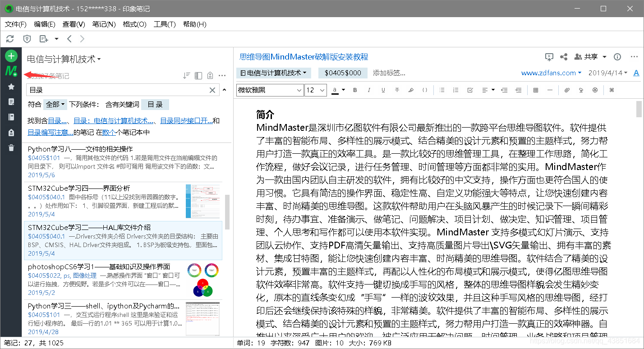This screenshot has height=349, width=644.
Task: Select the STM32Cube学习四——界面分析 note
Action: pyautogui.click(x=123, y=201)
